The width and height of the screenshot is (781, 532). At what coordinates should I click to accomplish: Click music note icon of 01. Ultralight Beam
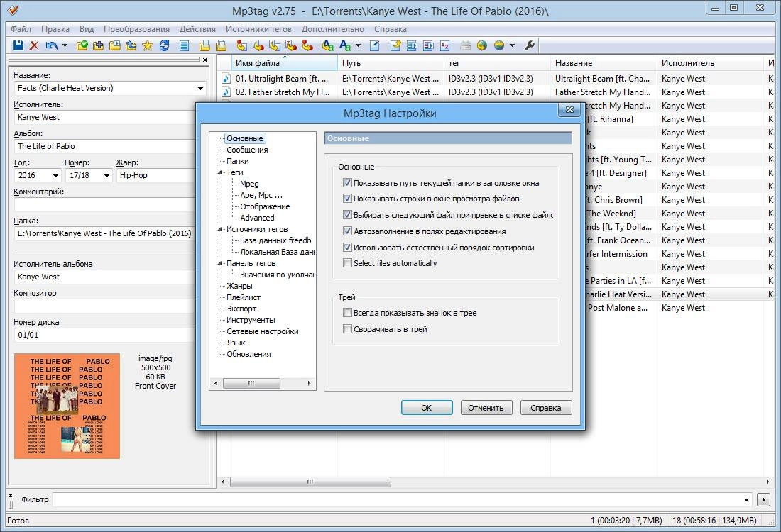click(226, 79)
